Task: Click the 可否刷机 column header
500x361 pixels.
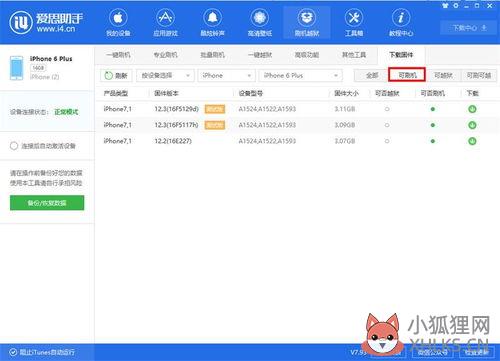Action: (432, 93)
